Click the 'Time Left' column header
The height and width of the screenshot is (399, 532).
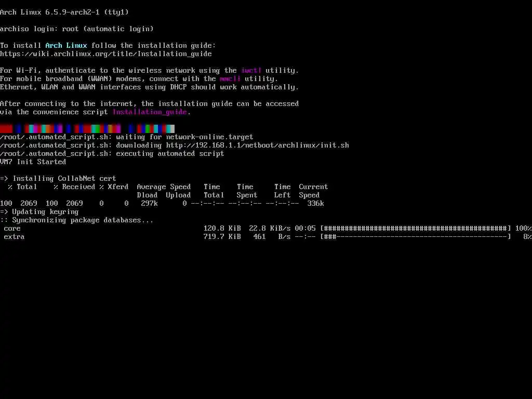pos(282,191)
